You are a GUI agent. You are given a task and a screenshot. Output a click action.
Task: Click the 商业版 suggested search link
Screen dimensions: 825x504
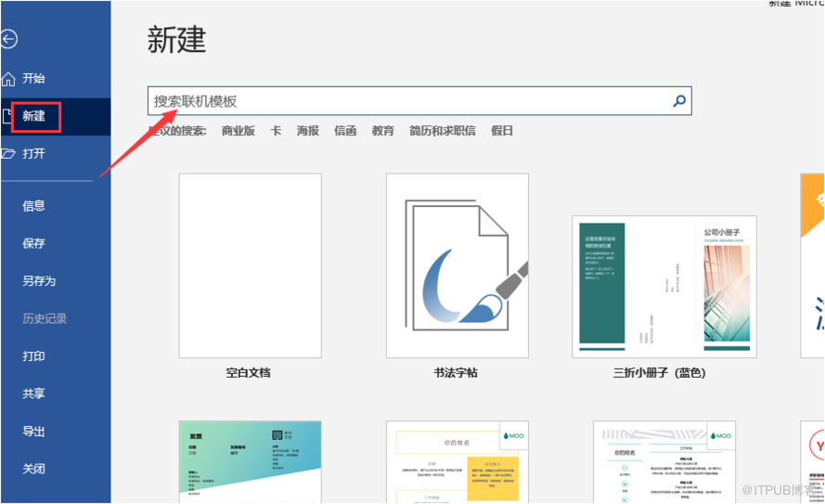coord(238,131)
